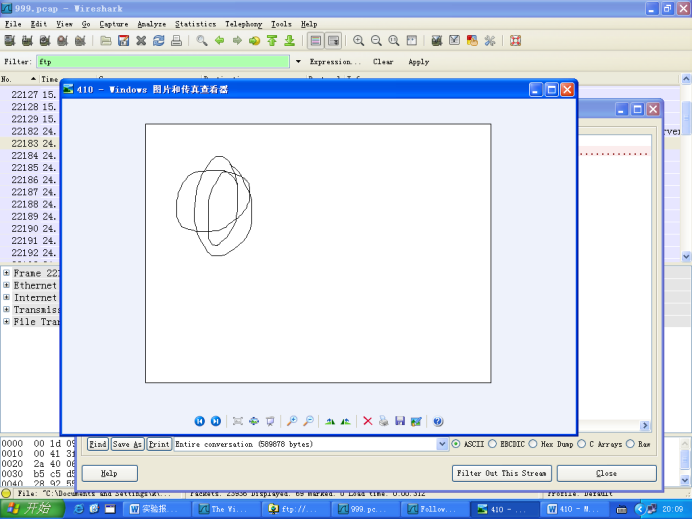Select packet row number 22187
This screenshot has height=520, width=693.
(30, 192)
